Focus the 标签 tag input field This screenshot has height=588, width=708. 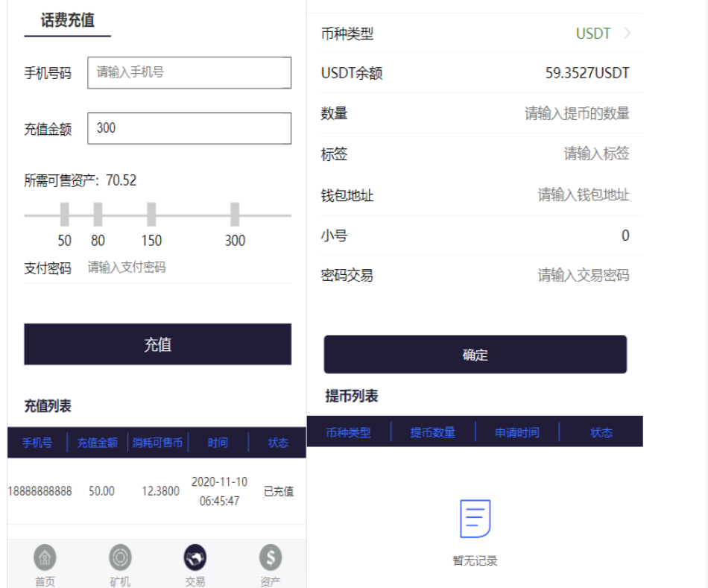(596, 154)
